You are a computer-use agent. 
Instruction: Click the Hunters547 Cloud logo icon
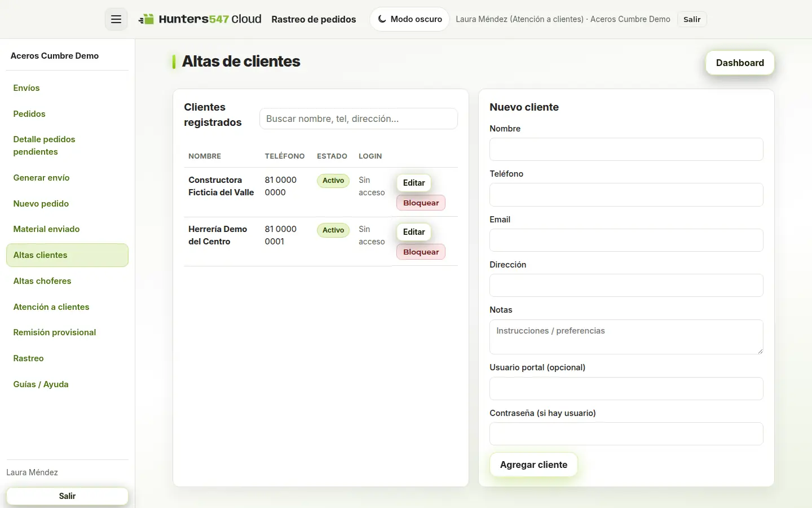click(x=147, y=19)
